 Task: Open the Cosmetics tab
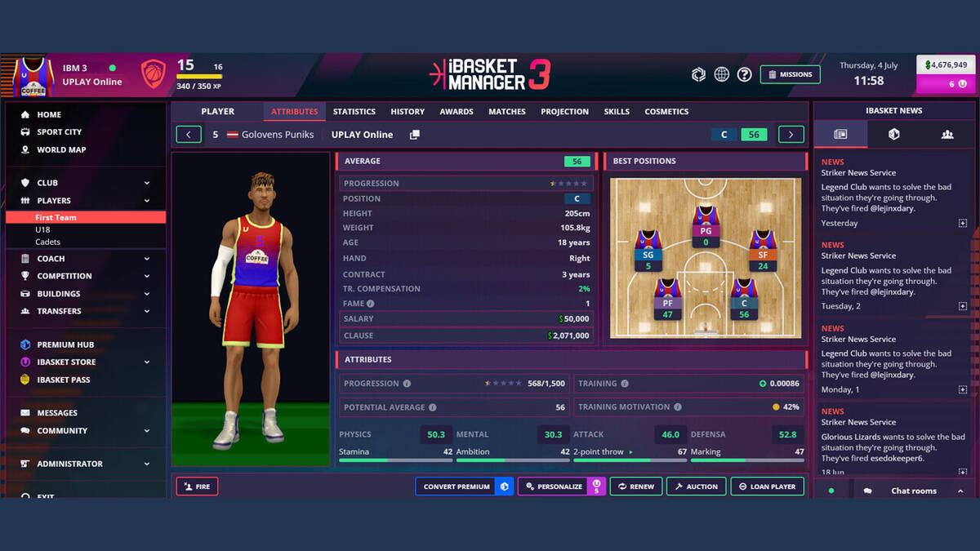point(666,112)
